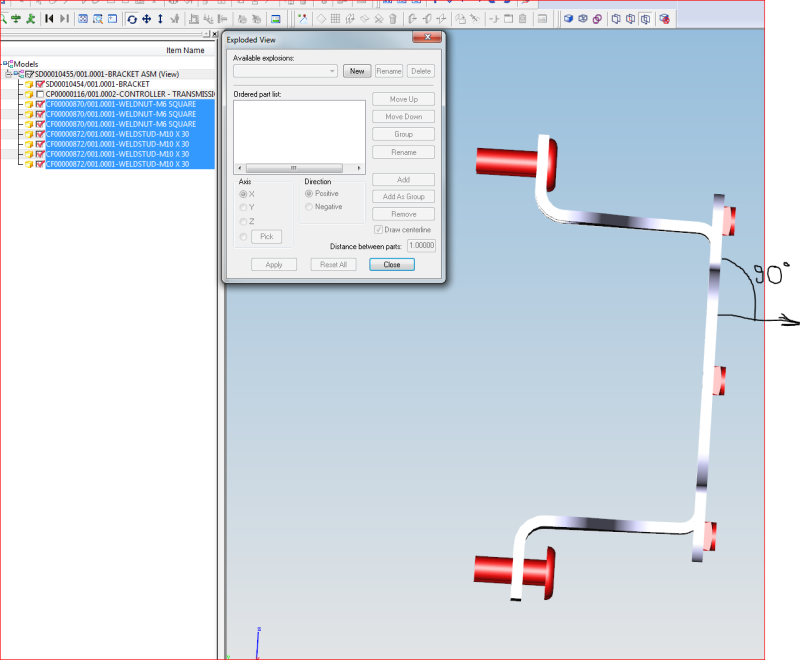Image resolution: width=800 pixels, height=660 pixels.
Task: Click the Item Name column header
Action: pyautogui.click(x=185, y=50)
